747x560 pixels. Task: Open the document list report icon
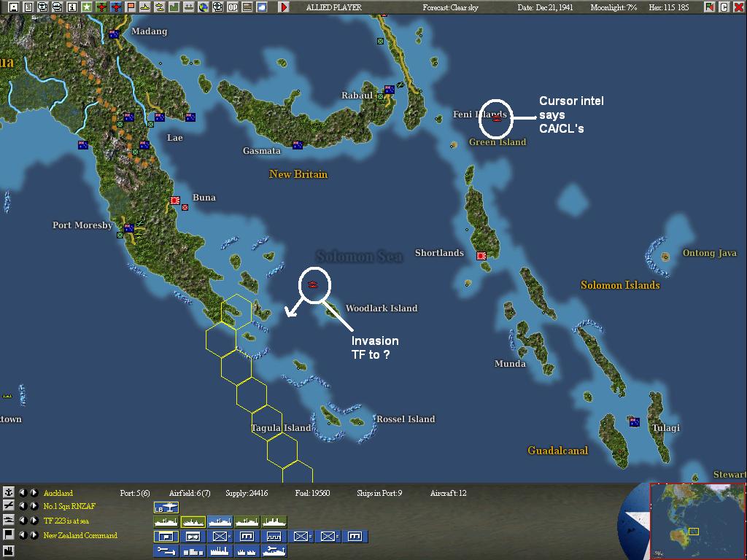[28, 7]
